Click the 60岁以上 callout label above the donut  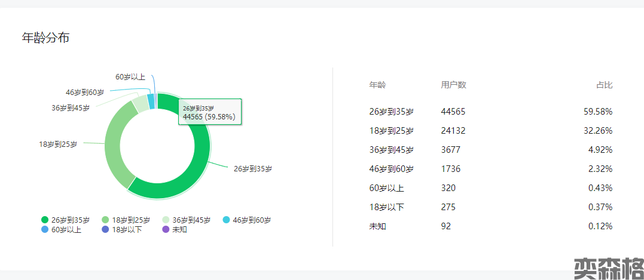tap(130, 76)
